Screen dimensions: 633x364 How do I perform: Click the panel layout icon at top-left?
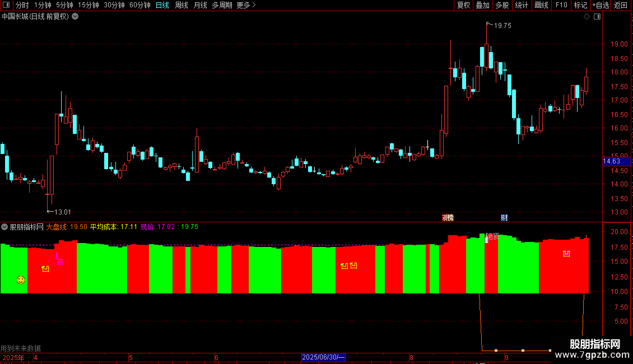(x=6, y=5)
